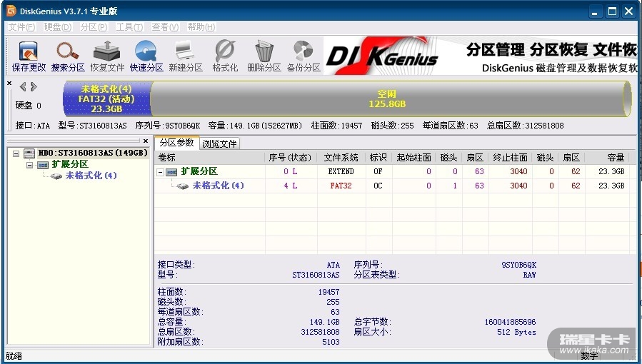Image resolution: width=642 pixels, height=364 pixels.
Task: Click the 容量 column header
Action: click(607, 158)
